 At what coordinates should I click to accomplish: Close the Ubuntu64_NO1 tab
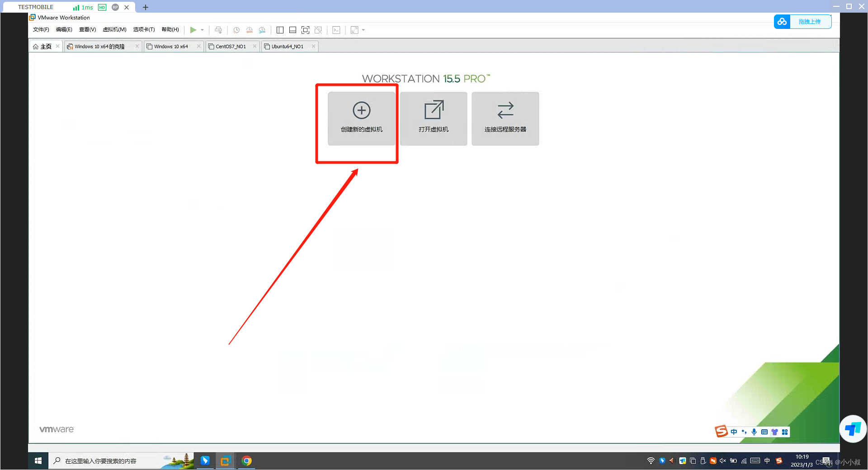coord(313,46)
